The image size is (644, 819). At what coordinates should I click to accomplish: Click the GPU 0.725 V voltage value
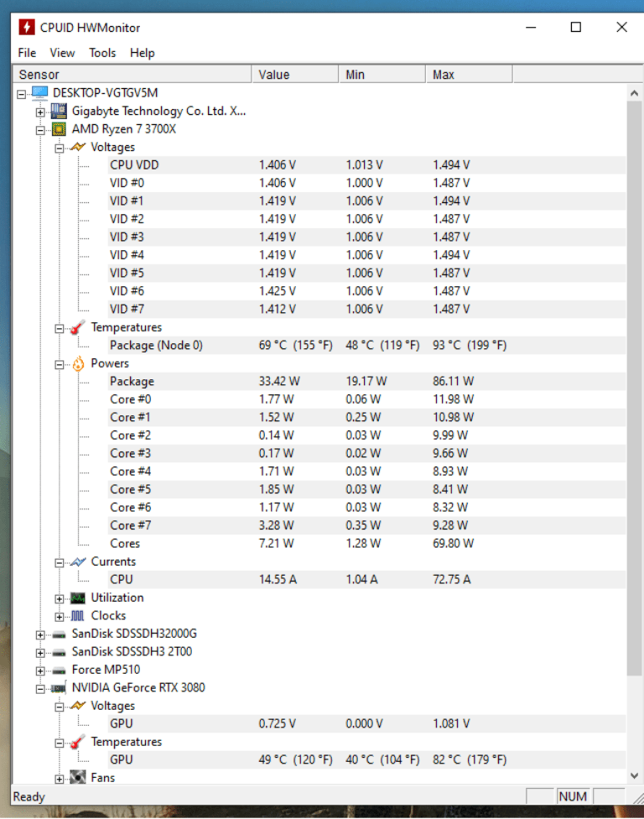pos(277,723)
